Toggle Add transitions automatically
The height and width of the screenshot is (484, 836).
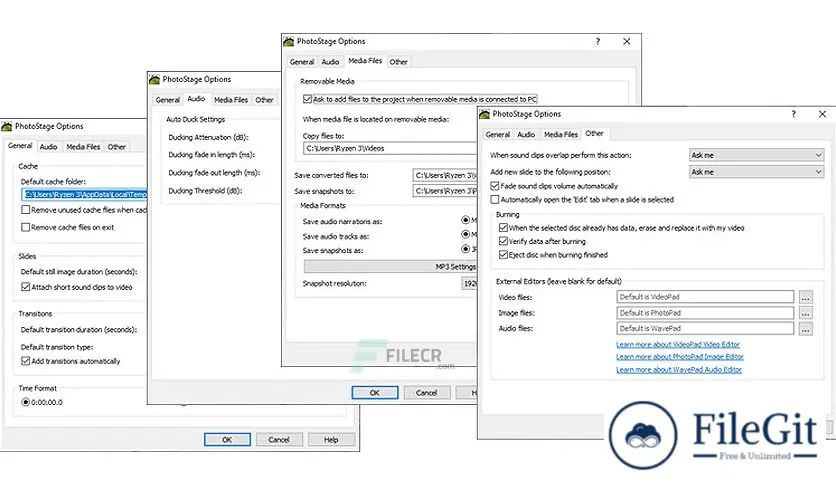pos(25,361)
